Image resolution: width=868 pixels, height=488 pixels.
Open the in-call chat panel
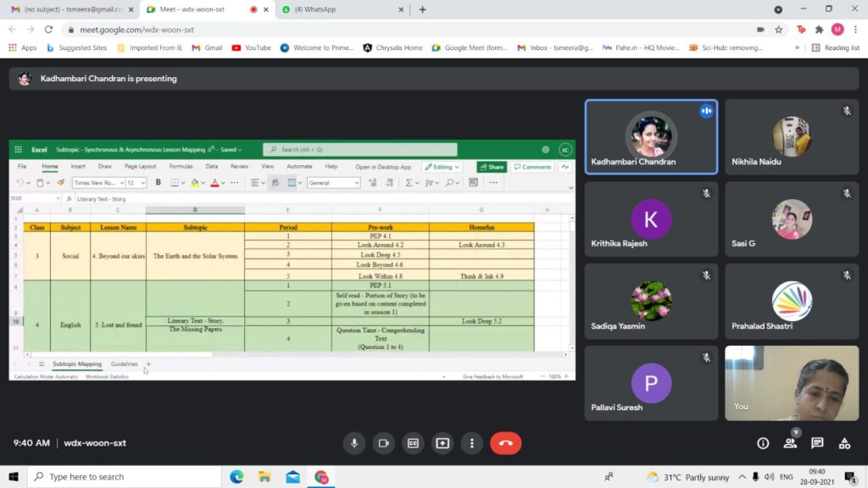click(817, 443)
